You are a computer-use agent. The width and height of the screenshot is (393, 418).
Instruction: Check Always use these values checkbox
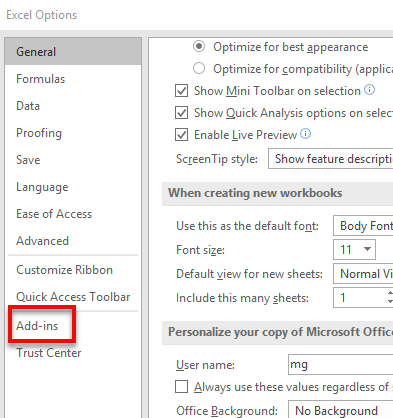pos(181,387)
